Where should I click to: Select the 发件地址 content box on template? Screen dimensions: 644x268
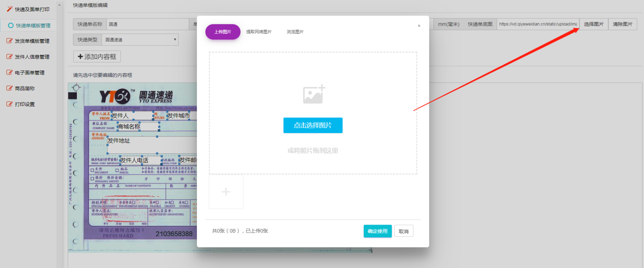pos(151,145)
